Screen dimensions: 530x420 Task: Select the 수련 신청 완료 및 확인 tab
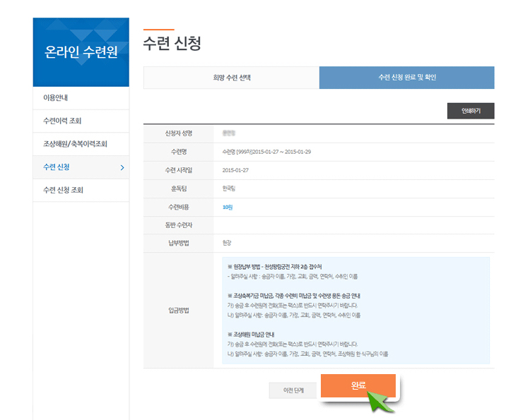406,78
